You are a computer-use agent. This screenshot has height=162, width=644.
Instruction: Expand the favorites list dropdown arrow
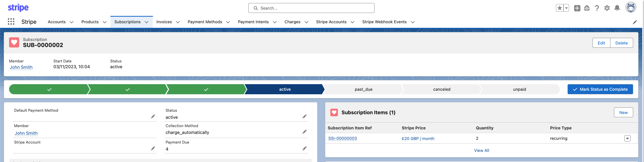point(566,8)
